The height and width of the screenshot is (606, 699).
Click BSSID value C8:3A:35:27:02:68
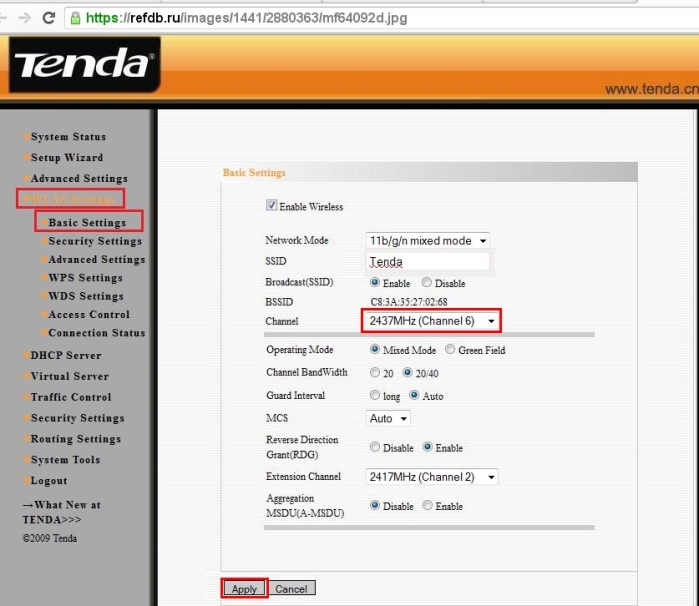click(409, 302)
